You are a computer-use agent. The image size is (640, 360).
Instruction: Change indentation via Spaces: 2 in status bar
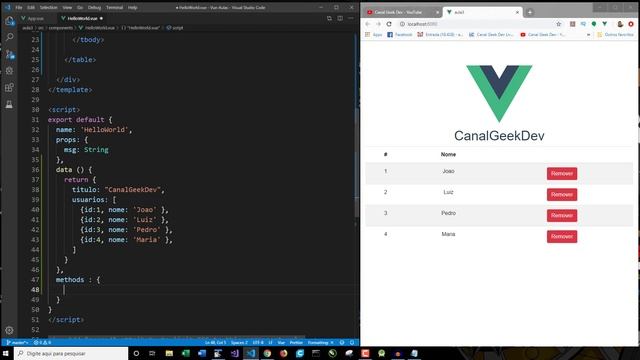(x=239, y=342)
